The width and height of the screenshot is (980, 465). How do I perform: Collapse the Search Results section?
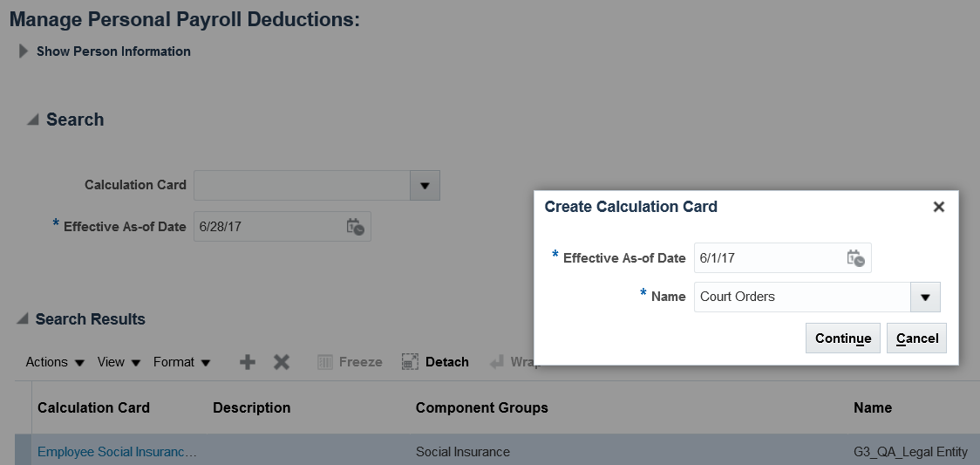pyautogui.click(x=23, y=319)
